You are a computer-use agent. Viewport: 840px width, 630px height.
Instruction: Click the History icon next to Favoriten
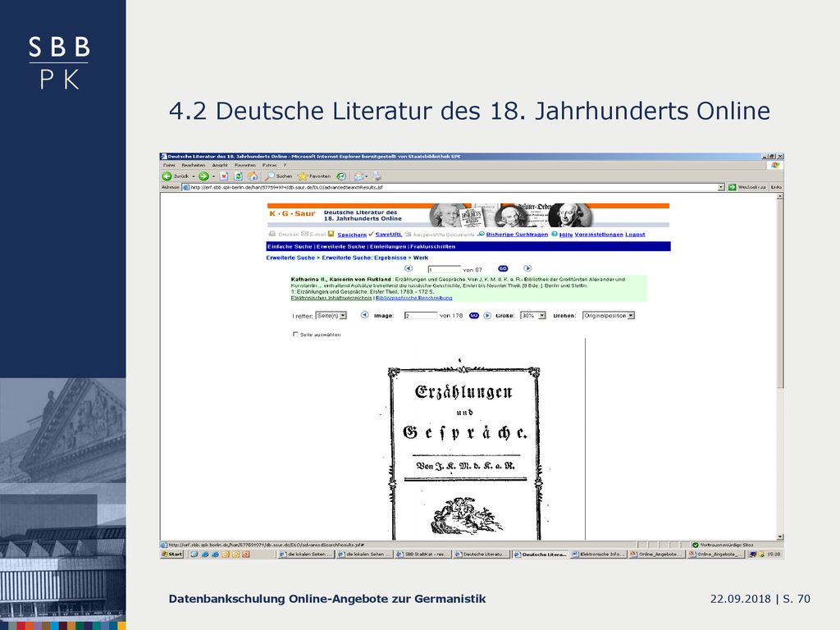341,176
